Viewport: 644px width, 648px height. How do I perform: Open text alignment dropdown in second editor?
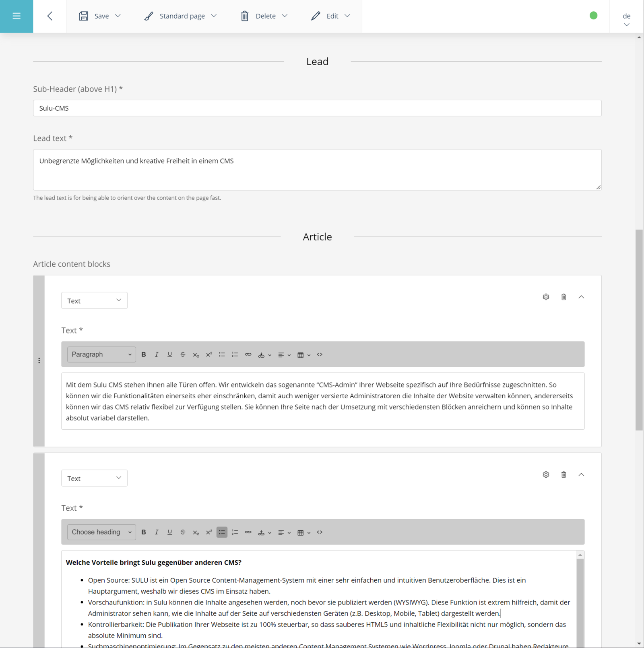pos(284,532)
